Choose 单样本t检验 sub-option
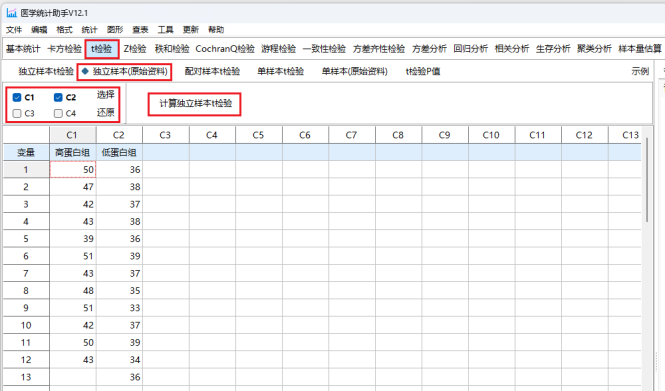This screenshot has width=665, height=391. point(280,71)
